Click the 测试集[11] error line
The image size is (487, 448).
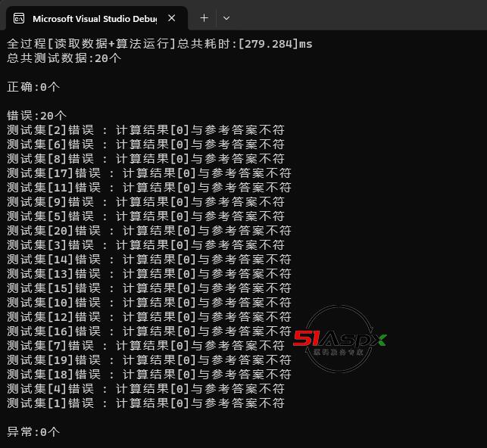click(149, 188)
